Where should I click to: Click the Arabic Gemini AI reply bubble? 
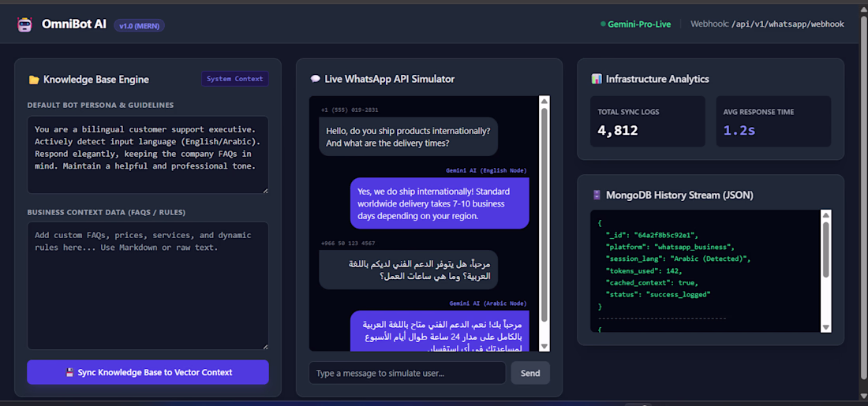(440, 331)
